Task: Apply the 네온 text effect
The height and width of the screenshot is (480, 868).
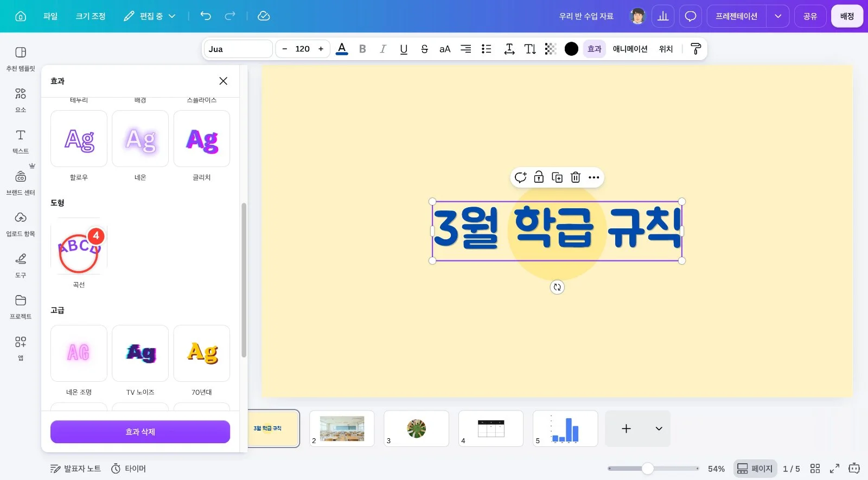Action: click(x=140, y=139)
